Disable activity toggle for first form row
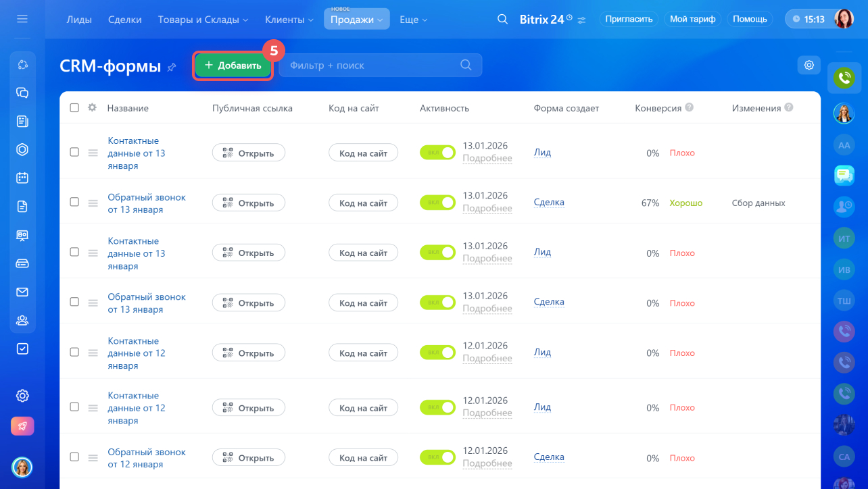The width and height of the screenshot is (868, 489). pyautogui.click(x=437, y=153)
